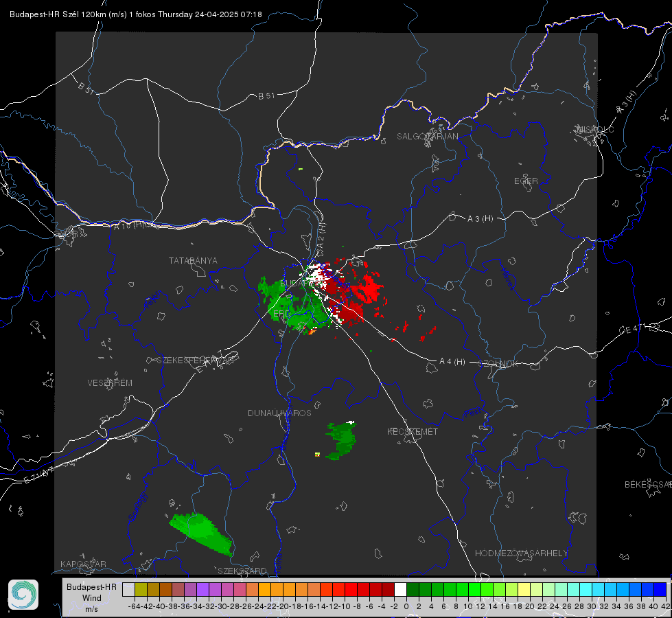Click the MISKOLC city label
This screenshot has width=672, height=618.
595,129
